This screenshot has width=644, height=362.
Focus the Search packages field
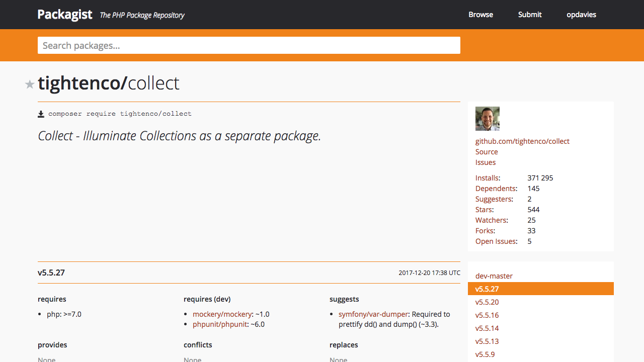249,45
